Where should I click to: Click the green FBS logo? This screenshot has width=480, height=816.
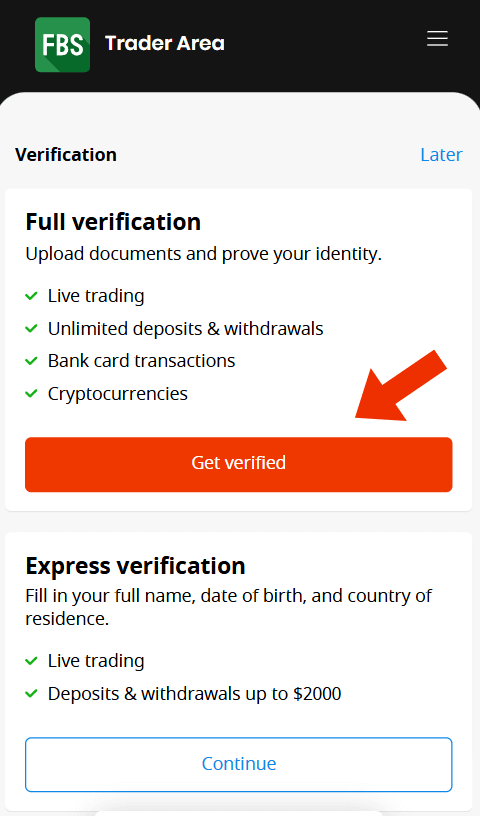[x=62, y=44]
